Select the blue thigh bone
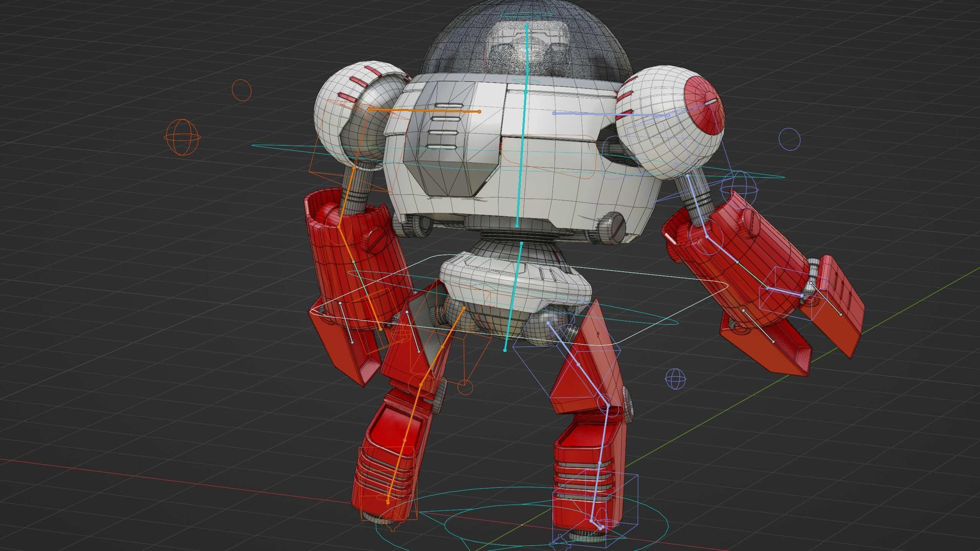The width and height of the screenshot is (980, 551). tap(578, 364)
